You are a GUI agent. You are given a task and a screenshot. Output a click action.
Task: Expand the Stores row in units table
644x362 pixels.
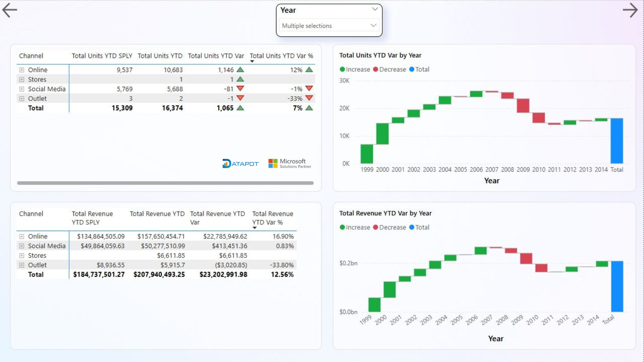[x=22, y=80]
